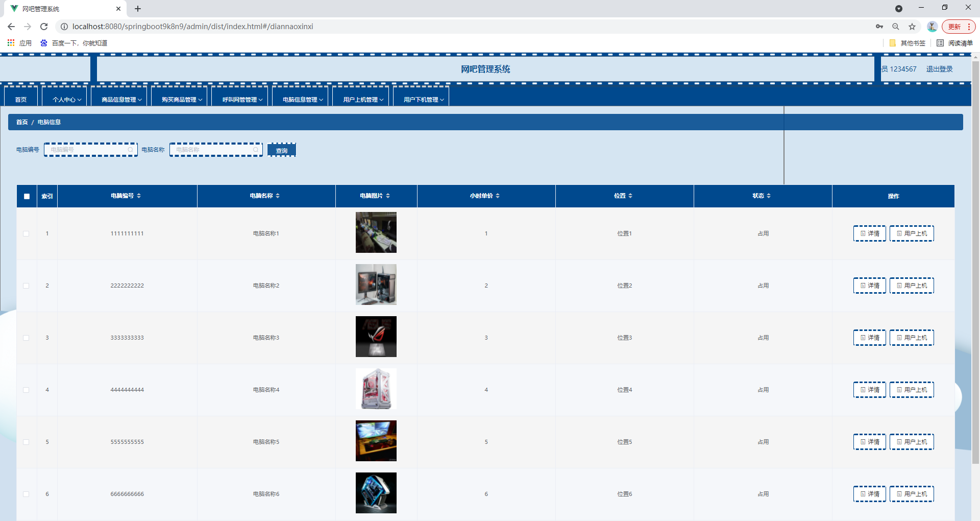Image resolution: width=980 pixels, height=521 pixels.
Task: Click 用户上机 for 电脑名称6
Action: point(912,494)
